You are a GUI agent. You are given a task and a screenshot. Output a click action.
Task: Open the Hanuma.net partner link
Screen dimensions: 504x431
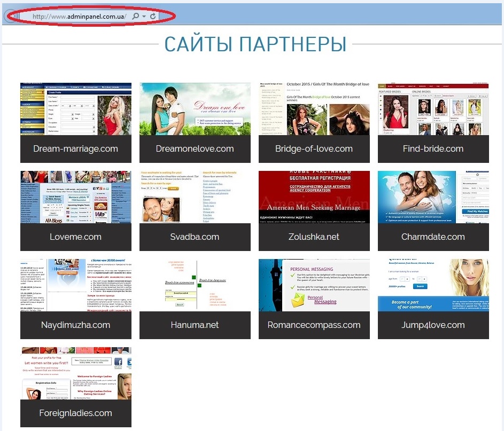pos(195,325)
